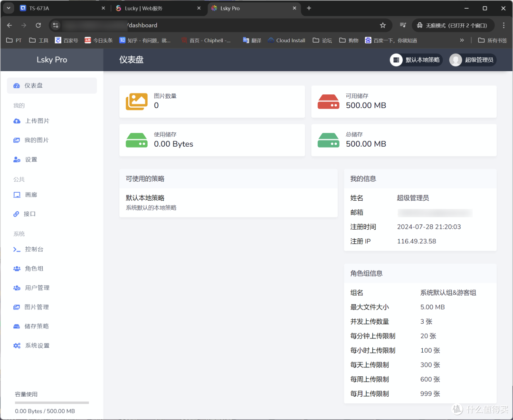Click the 5.00 MB max file size value
513x420 pixels.
pyautogui.click(x=433, y=307)
